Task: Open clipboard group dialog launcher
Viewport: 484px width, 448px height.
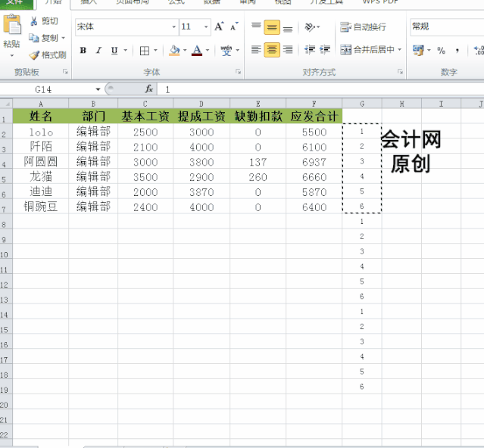Action: 65,72
